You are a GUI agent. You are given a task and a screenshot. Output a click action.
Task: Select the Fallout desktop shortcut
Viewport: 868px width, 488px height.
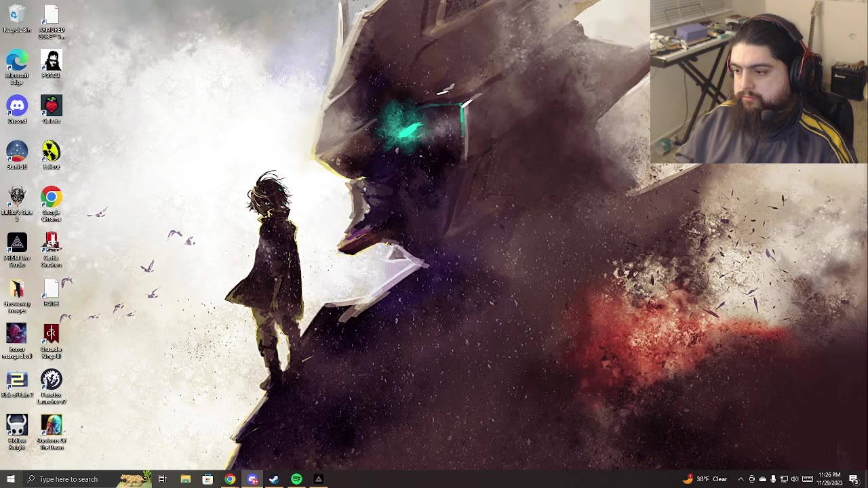52,155
